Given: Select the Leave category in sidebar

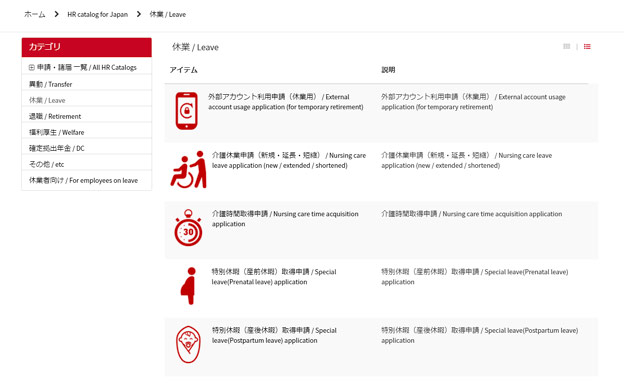Looking at the screenshot, I should tap(47, 100).
